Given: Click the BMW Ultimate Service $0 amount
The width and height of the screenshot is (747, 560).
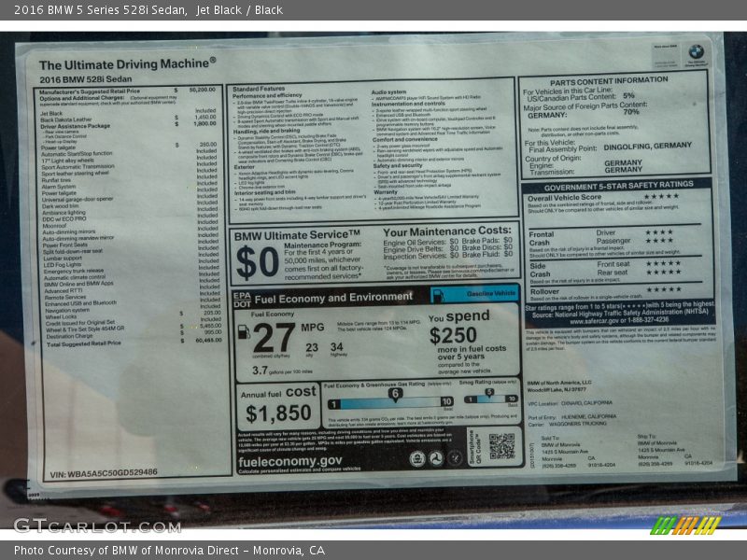Looking at the screenshot, I should [x=257, y=263].
